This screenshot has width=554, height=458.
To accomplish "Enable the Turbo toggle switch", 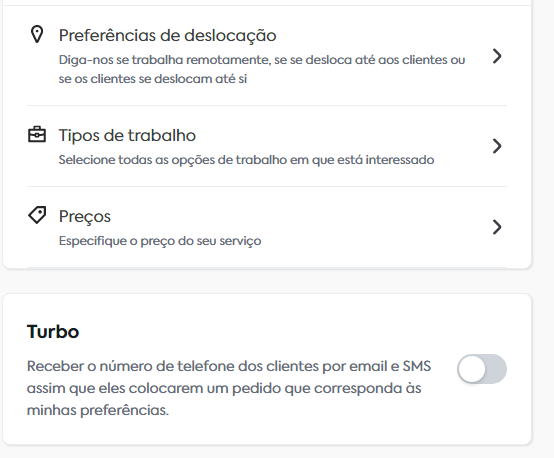I will (482, 369).
